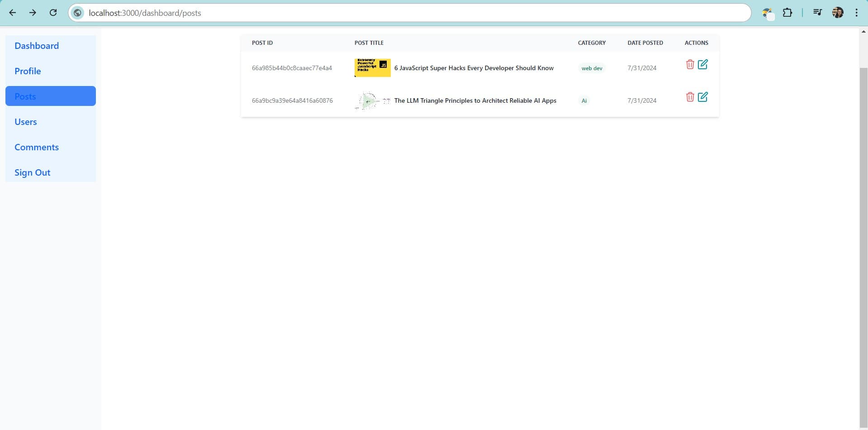Click Sign Out in sidebar
868x430 pixels.
click(32, 172)
